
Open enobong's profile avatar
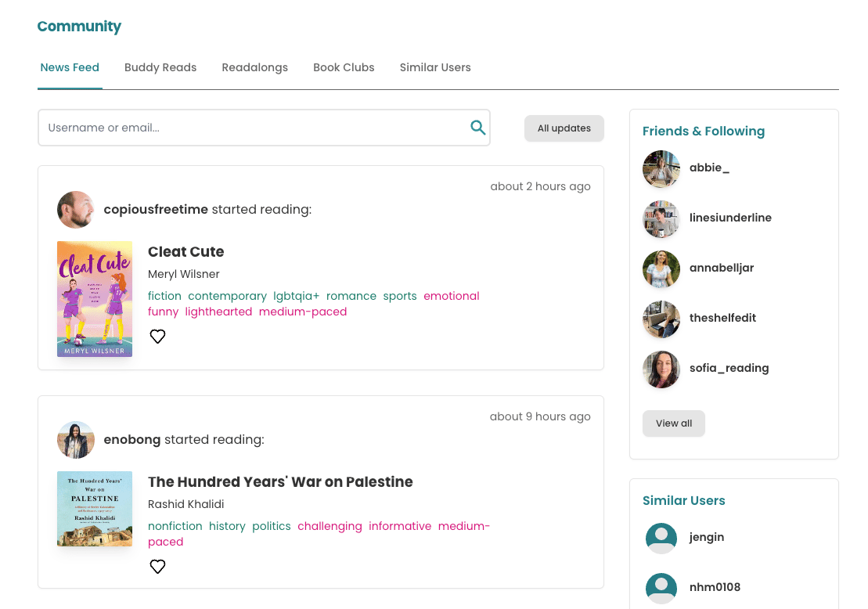[76, 440]
